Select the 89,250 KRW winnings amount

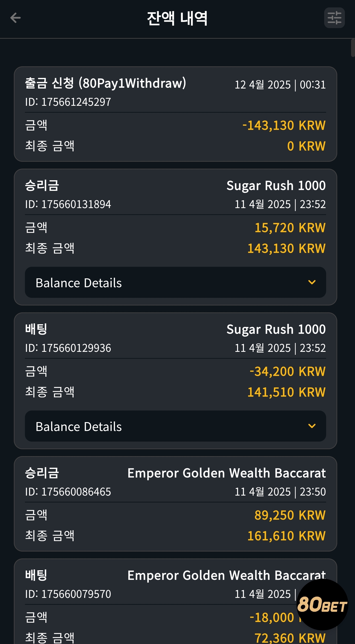click(x=290, y=515)
